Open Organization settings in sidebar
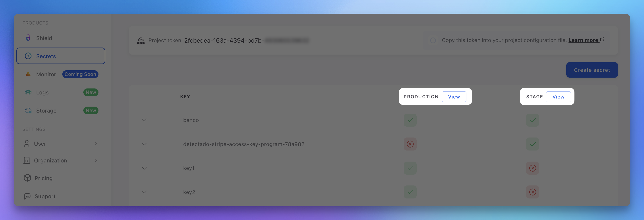 [x=60, y=160]
